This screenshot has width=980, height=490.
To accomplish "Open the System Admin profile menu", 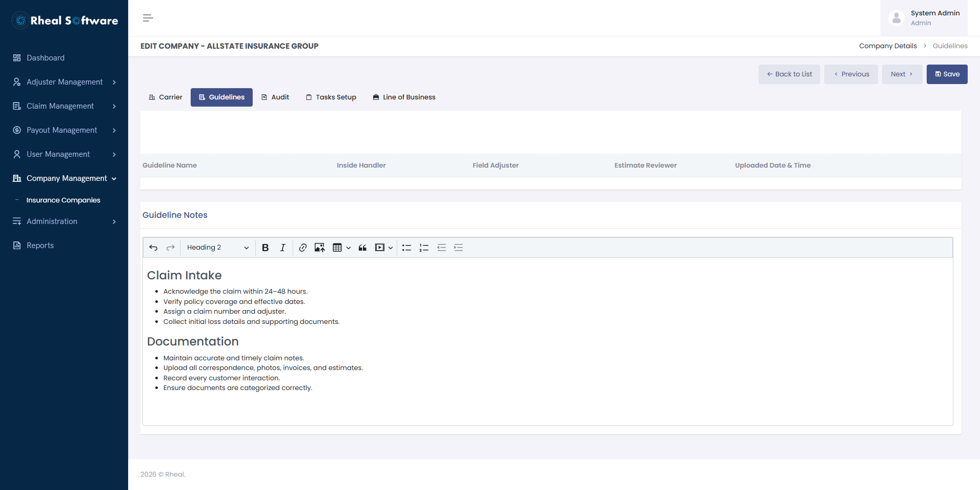I will click(924, 18).
